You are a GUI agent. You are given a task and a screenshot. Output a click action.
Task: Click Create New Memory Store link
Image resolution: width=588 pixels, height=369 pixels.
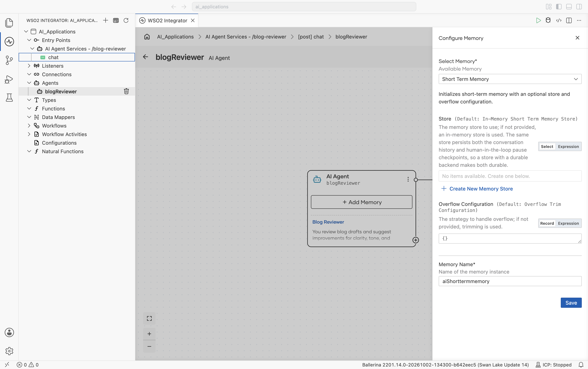(x=477, y=189)
